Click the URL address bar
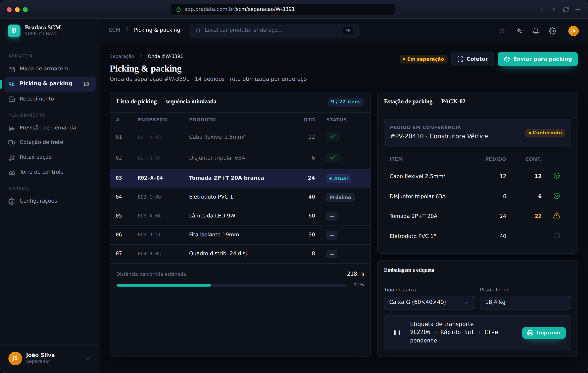The image size is (588, 373). 283,9
